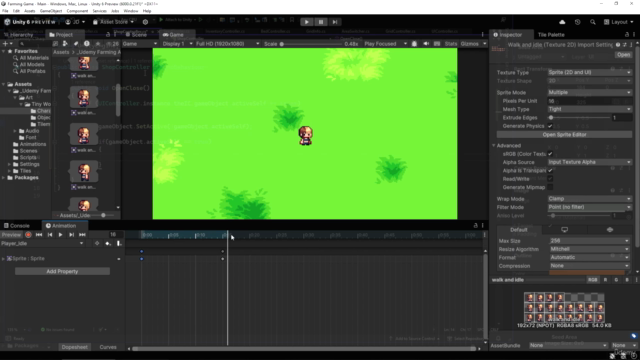Toggle the animation Preview button

[11, 235]
